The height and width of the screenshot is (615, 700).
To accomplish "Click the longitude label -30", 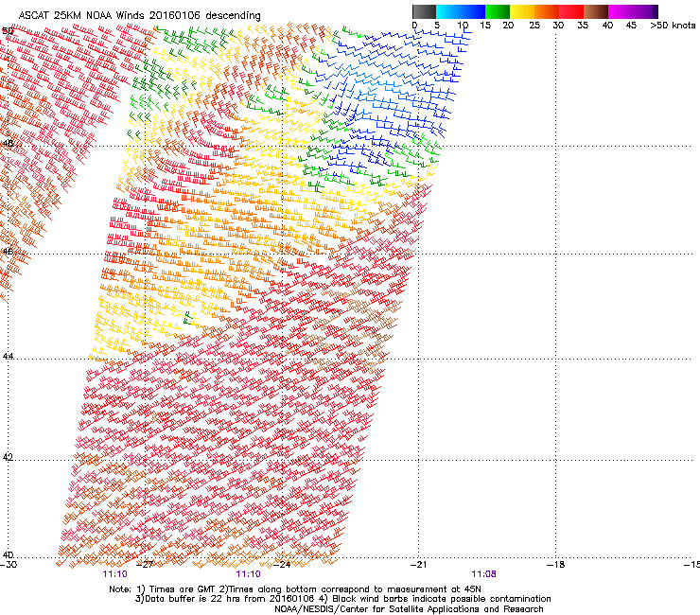I will [8, 565].
